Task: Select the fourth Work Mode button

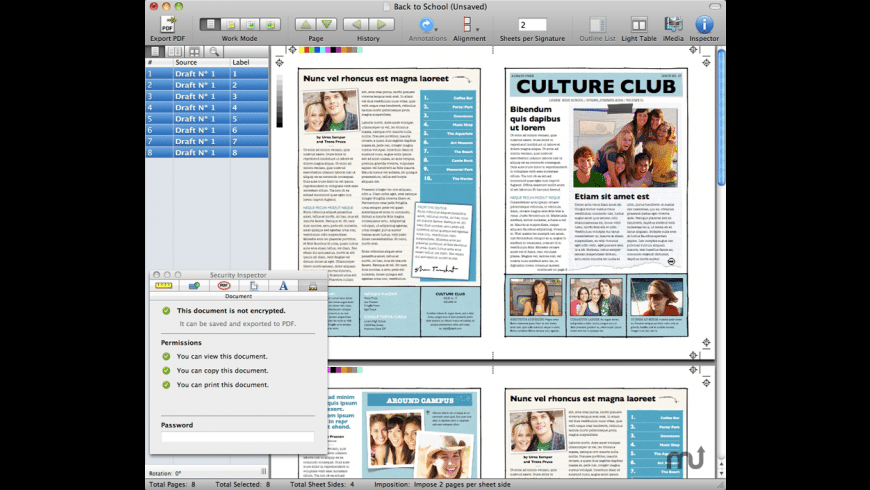Action: point(270,24)
